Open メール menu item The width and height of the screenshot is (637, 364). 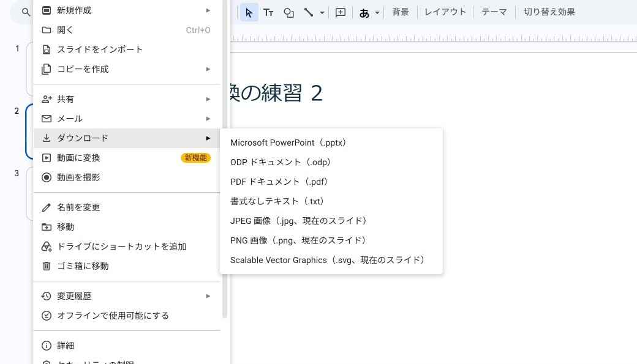tap(127, 119)
